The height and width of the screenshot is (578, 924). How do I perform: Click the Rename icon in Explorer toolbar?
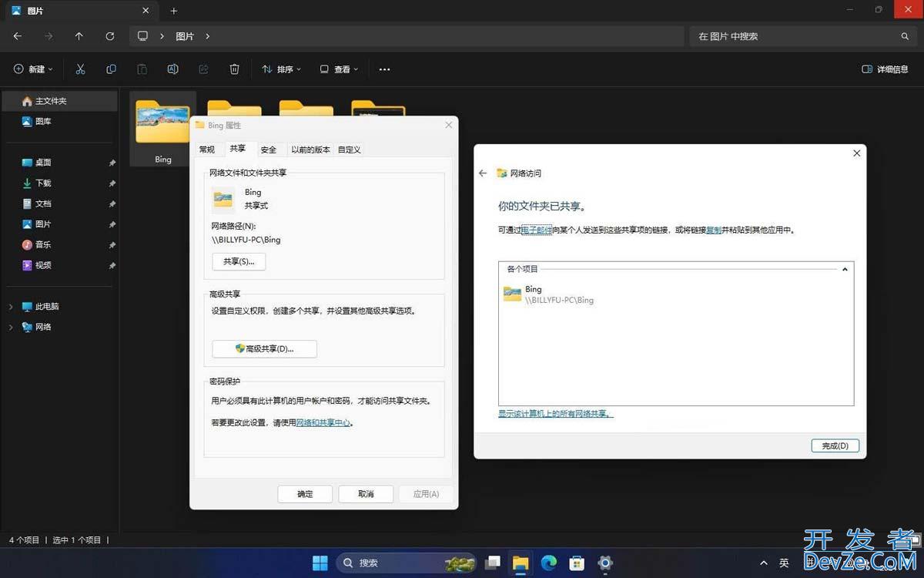[x=172, y=69]
